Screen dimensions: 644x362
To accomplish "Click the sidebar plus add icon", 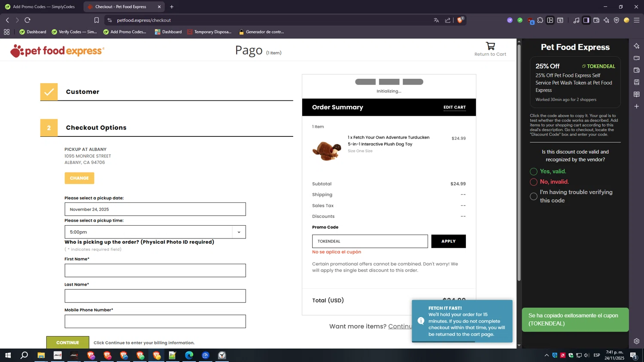I will pyautogui.click(x=637, y=106).
